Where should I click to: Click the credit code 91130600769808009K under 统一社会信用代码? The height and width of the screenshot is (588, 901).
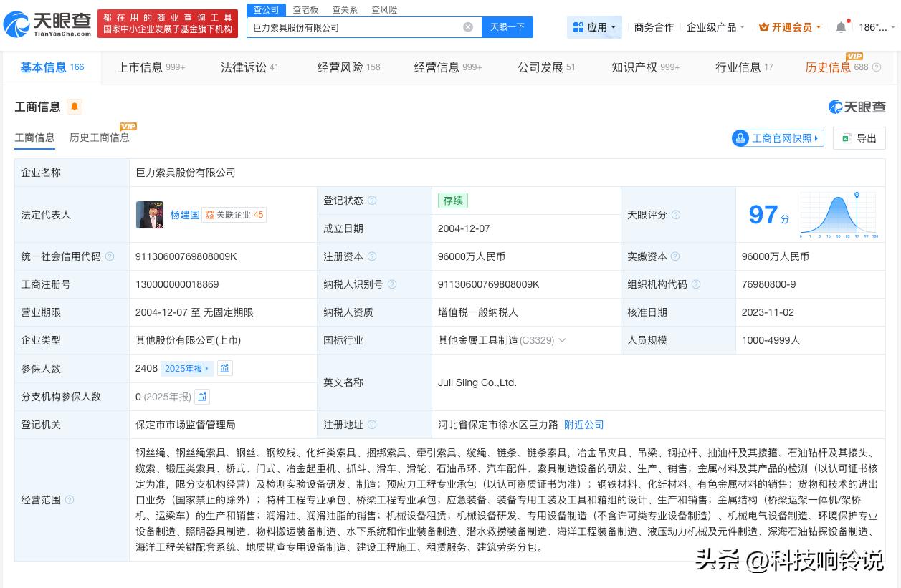tap(186, 256)
